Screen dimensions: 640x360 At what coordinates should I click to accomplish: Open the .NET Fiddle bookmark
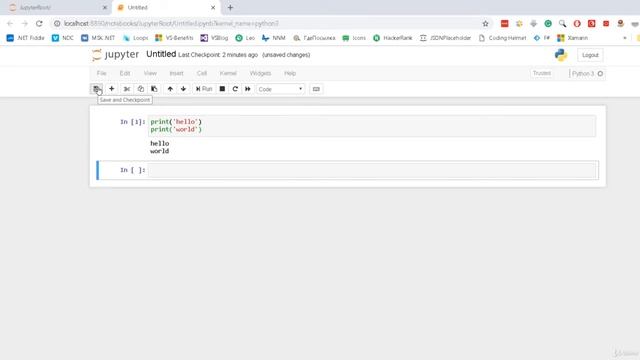click(x=25, y=38)
